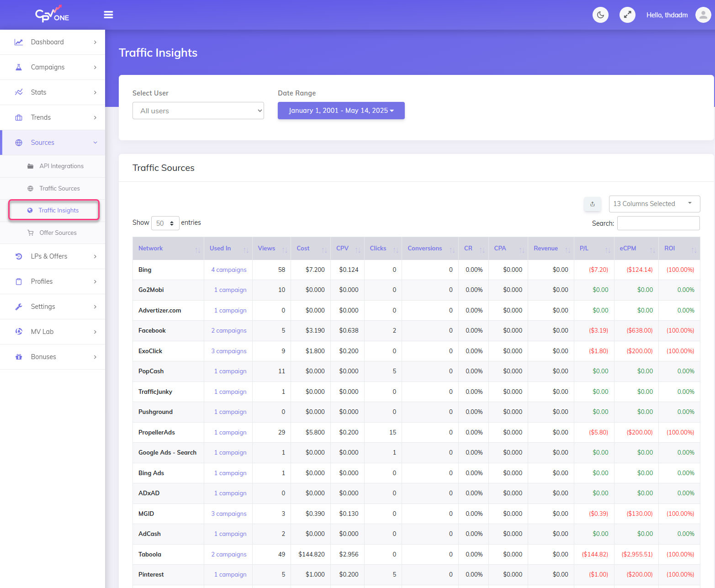Expand the Select User dropdown
Viewport: 715px width, 588px height.
pos(198,111)
